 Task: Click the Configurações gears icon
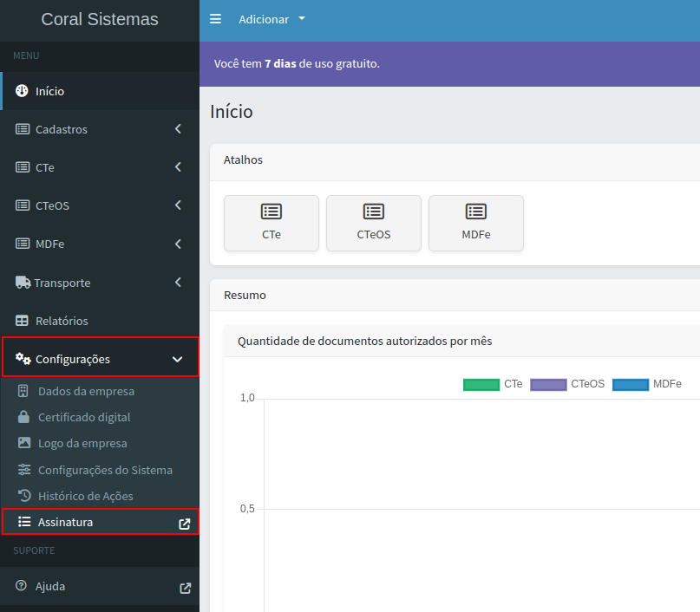click(x=23, y=359)
